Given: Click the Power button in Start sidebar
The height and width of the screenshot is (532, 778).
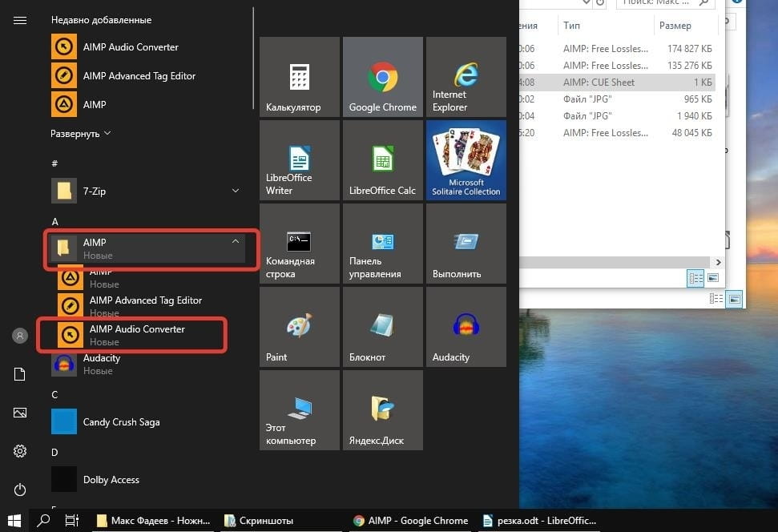Looking at the screenshot, I should 20,490.
